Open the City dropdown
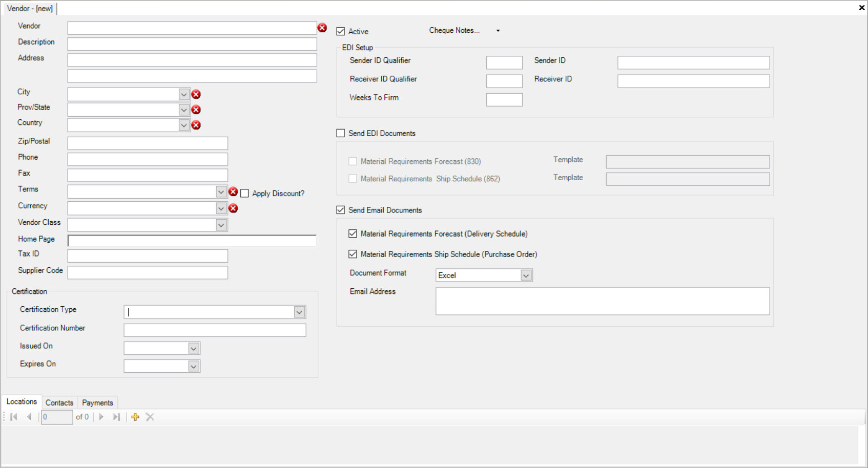Viewport: 868px width, 468px height. tap(184, 94)
